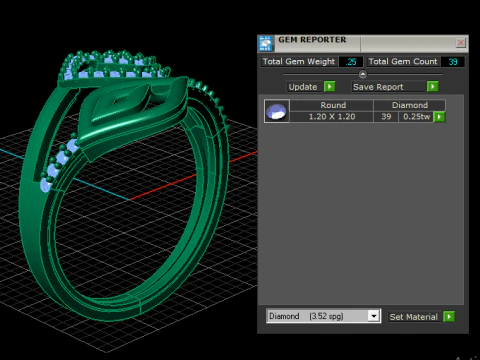Click the GEM REPORTER title bar text

coord(312,40)
